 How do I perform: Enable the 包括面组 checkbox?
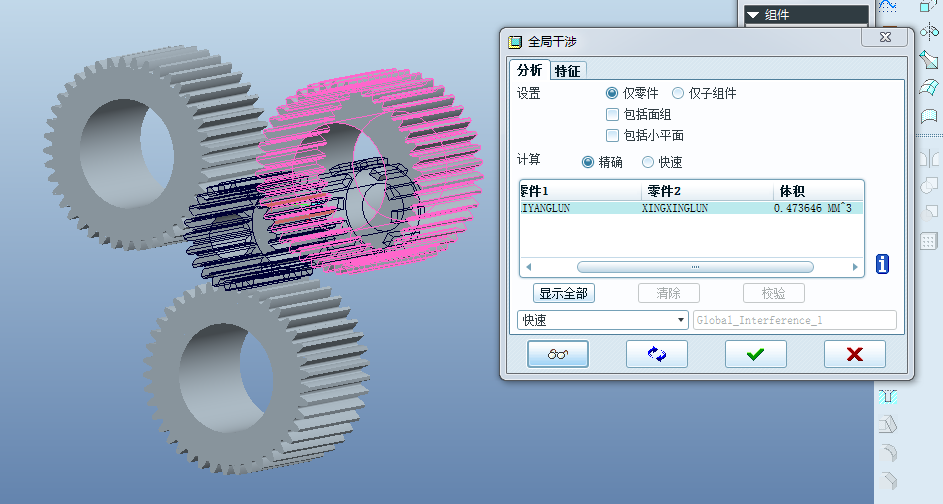click(613, 114)
